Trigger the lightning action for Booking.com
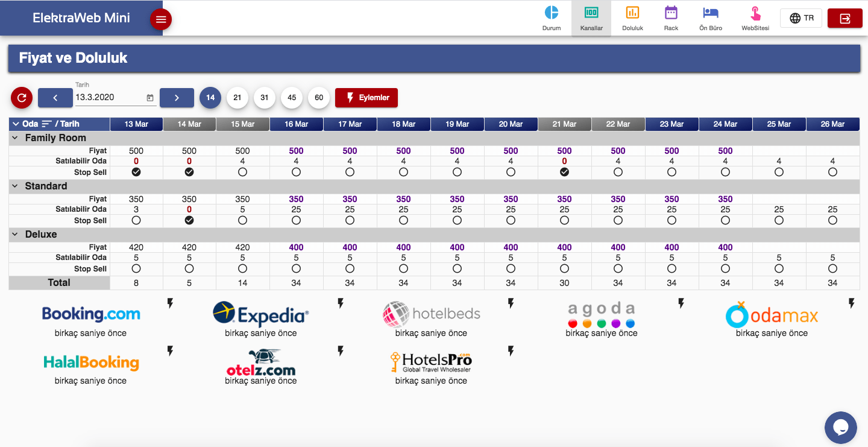This screenshot has height=447, width=868. (170, 303)
